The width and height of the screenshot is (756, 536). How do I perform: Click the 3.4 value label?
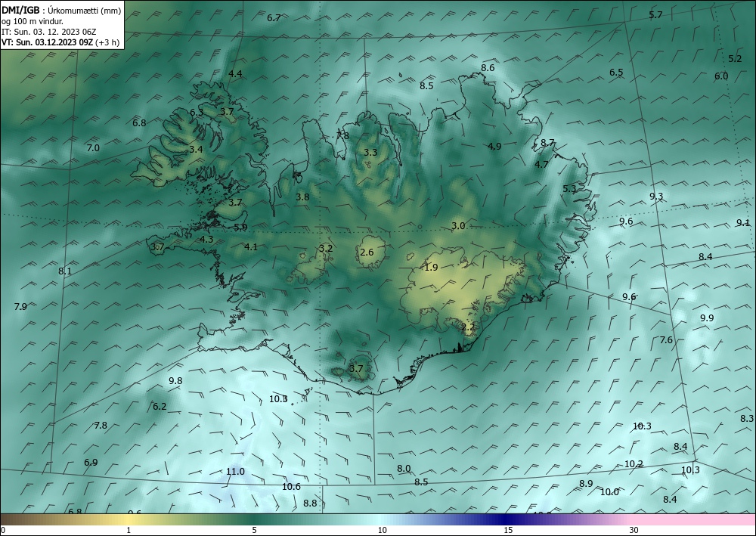click(196, 150)
